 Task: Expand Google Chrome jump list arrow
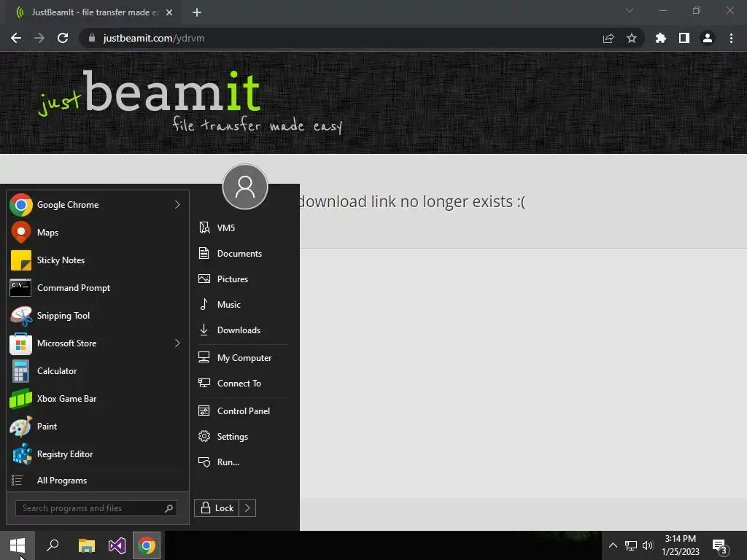(x=177, y=205)
